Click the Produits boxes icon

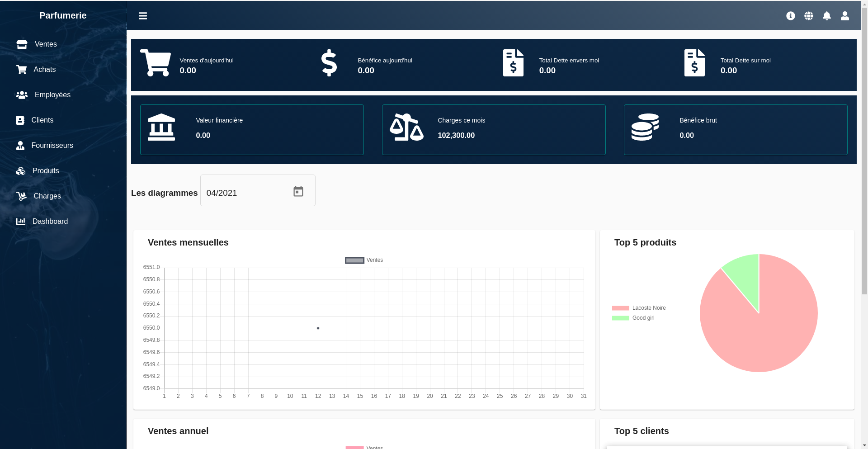[21, 170]
